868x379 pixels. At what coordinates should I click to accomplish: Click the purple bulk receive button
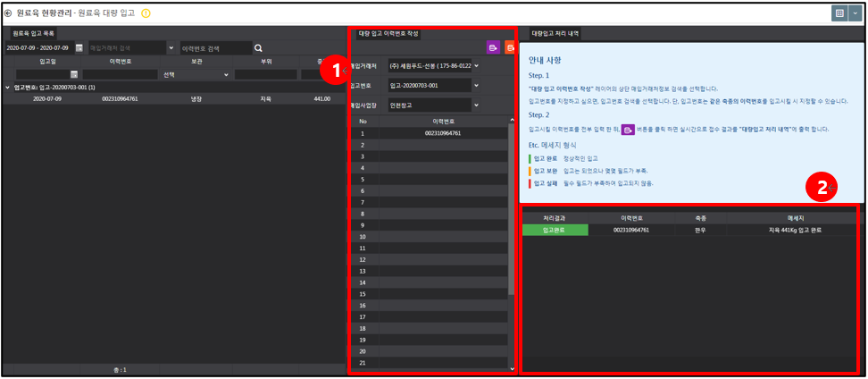click(493, 47)
